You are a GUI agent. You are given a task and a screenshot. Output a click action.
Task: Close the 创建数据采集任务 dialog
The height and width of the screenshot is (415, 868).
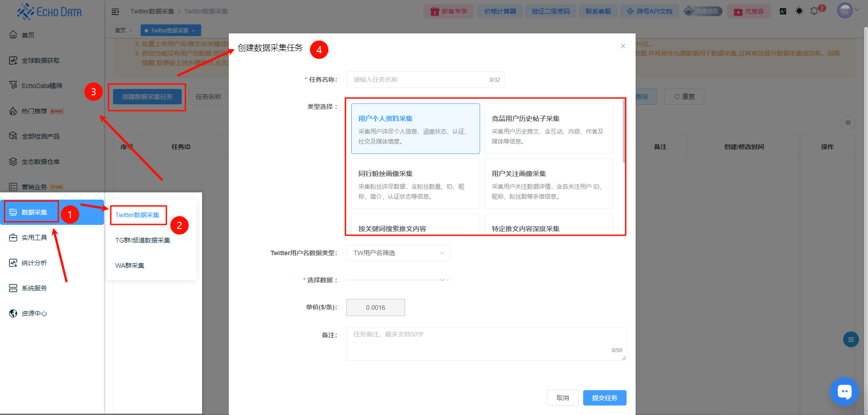pos(623,46)
